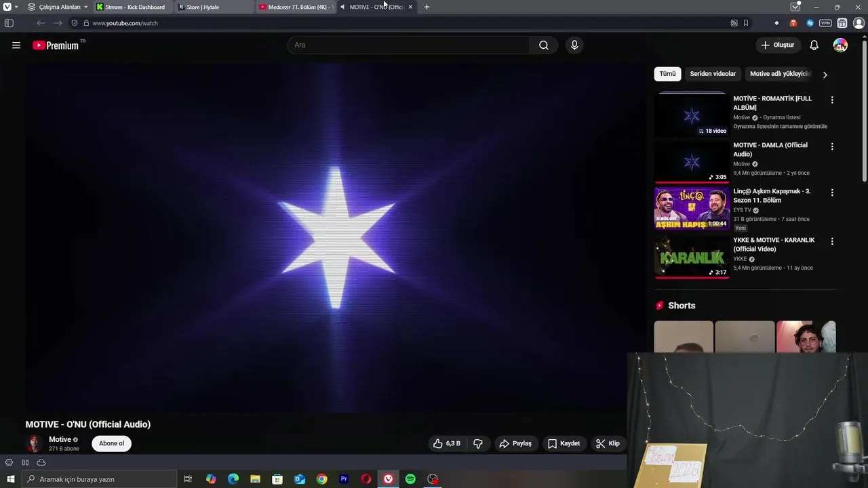Save the video with Kaydet
The height and width of the screenshot is (488, 868).
(x=564, y=443)
